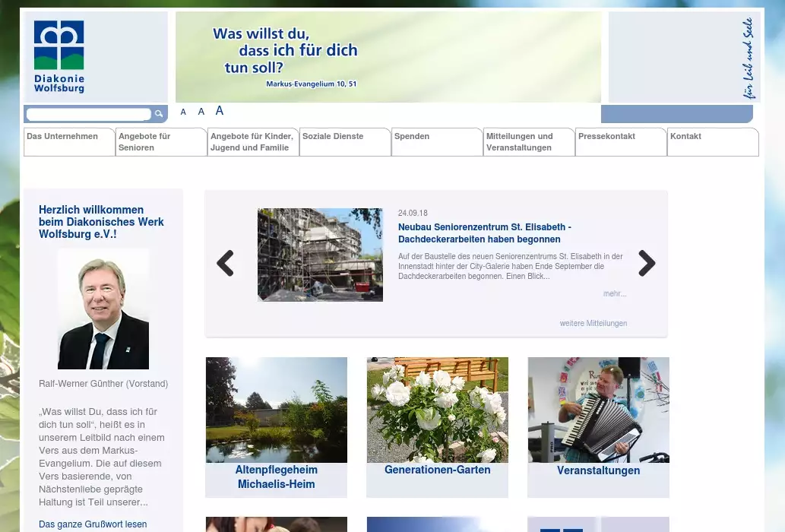The height and width of the screenshot is (532, 785).
Task: Select the medium font size A
Action: point(201,112)
